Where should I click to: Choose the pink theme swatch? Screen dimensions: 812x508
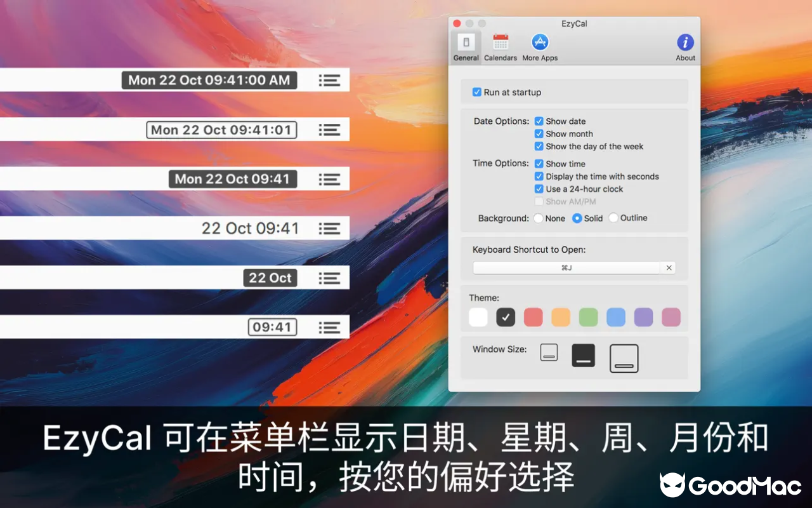tap(671, 317)
